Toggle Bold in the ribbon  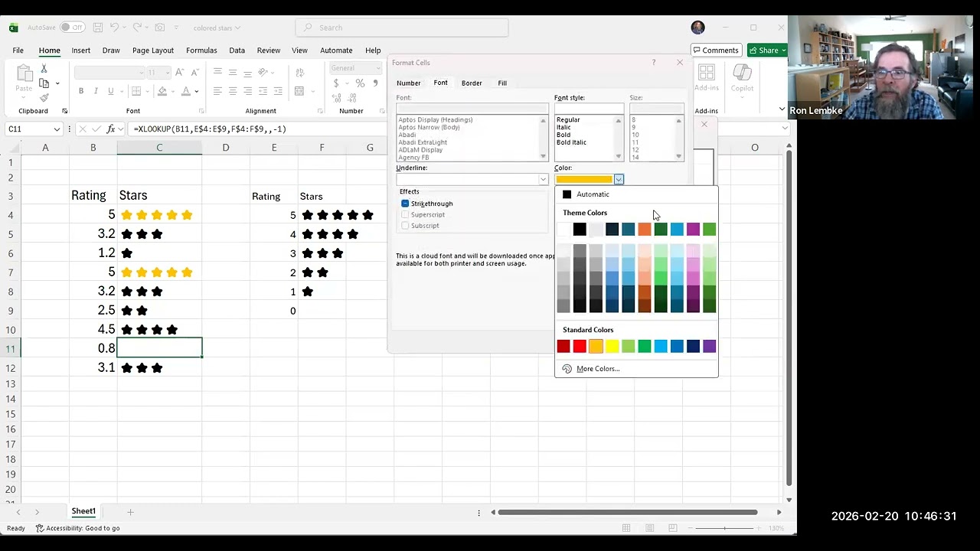tap(80, 91)
